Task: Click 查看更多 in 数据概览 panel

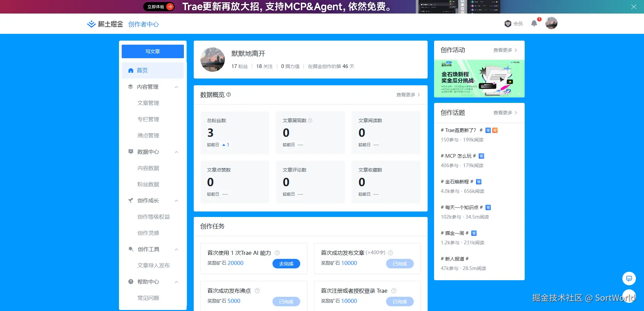Action: (408, 95)
